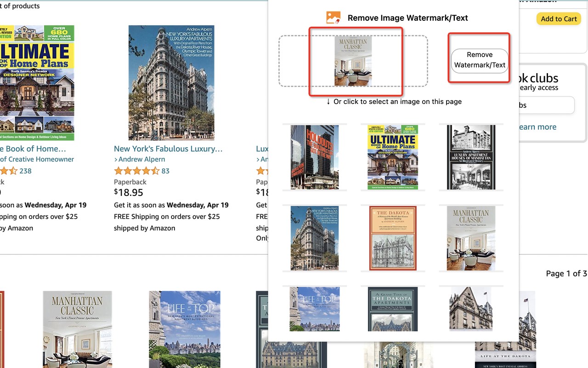Image resolution: width=588 pixels, height=368 pixels.
Task: Pick the gabled building photo thumbnail in popup
Action: pos(471,308)
